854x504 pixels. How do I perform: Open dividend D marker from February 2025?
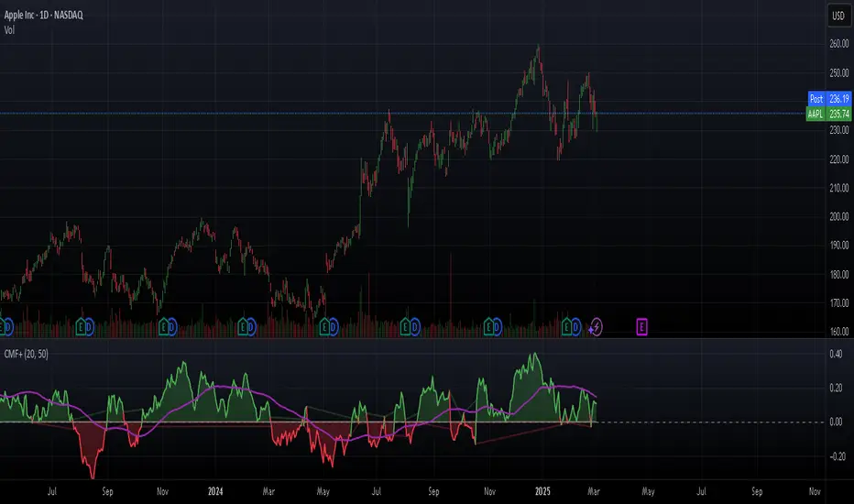[576, 325]
